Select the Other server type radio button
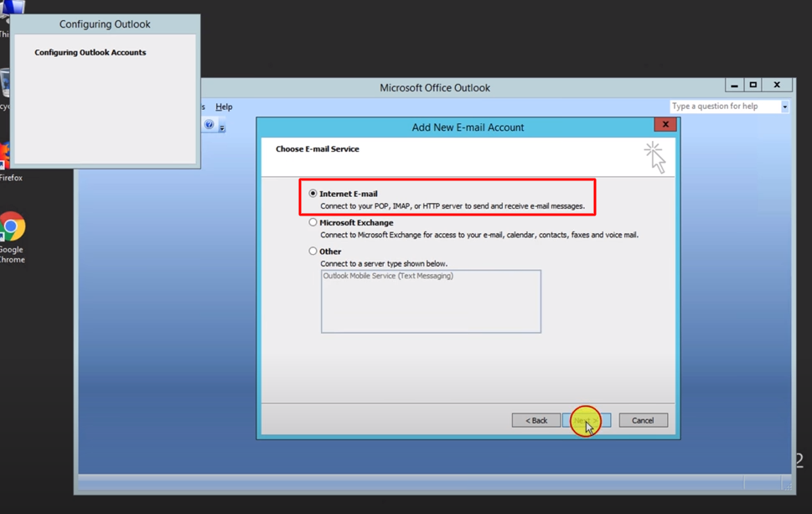 [x=313, y=252]
